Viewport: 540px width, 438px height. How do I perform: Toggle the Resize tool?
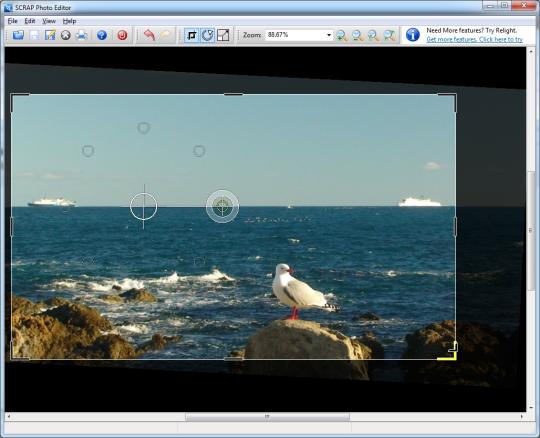coord(223,35)
